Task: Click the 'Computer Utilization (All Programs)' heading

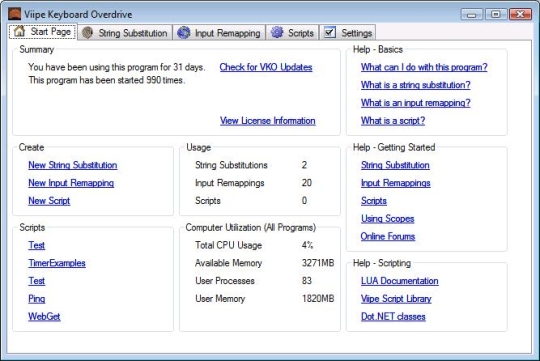Action: (251, 228)
